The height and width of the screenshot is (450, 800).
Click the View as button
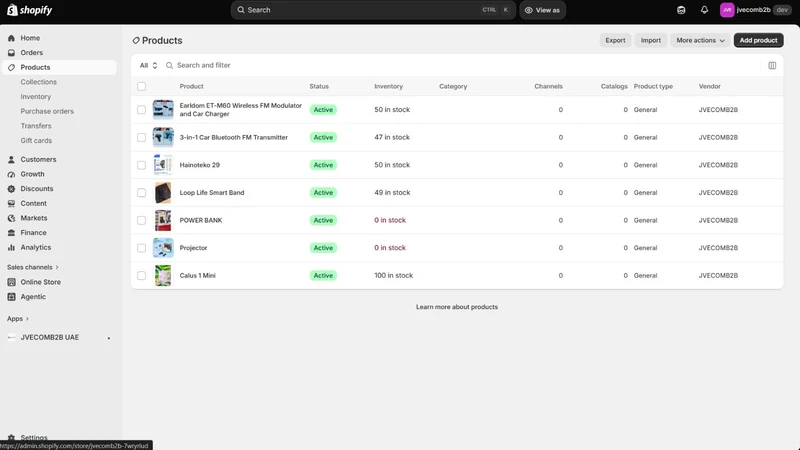[542, 10]
